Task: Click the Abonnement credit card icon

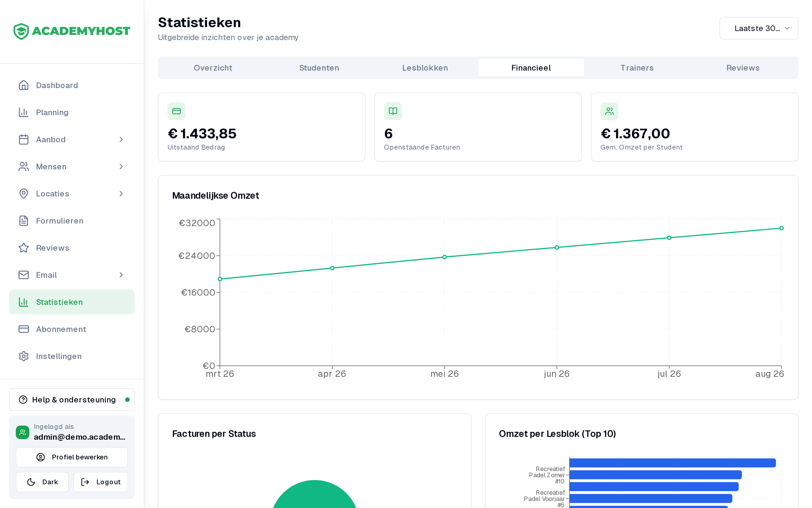Action: [23, 329]
